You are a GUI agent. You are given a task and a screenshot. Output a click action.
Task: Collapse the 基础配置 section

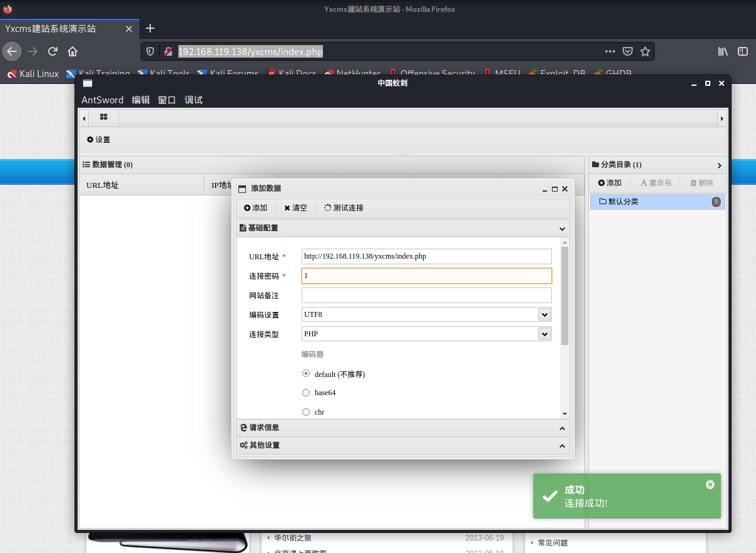(404, 229)
